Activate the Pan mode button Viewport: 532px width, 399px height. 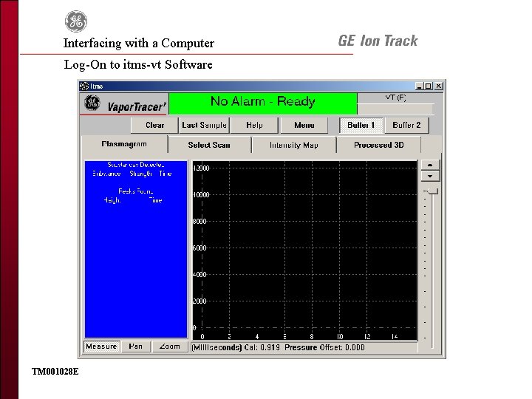pyautogui.click(x=135, y=347)
